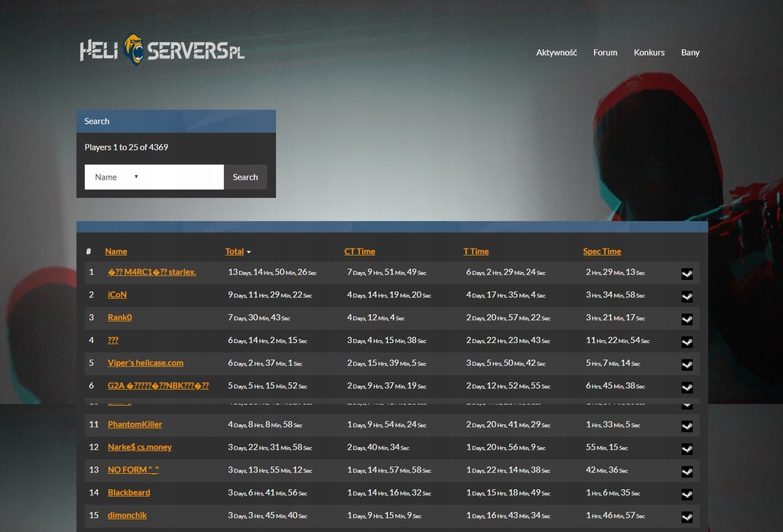Open the Aktywność menu item
The height and width of the screenshot is (532, 783).
(556, 53)
